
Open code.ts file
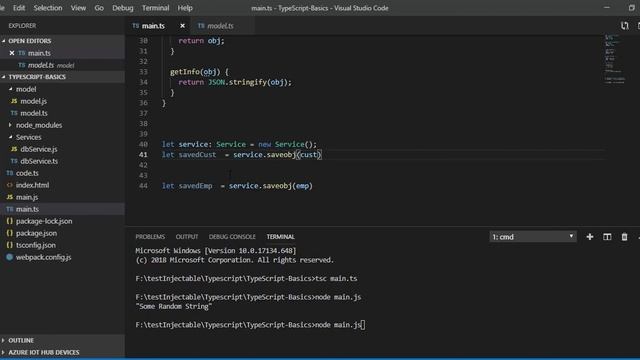[x=27, y=173]
